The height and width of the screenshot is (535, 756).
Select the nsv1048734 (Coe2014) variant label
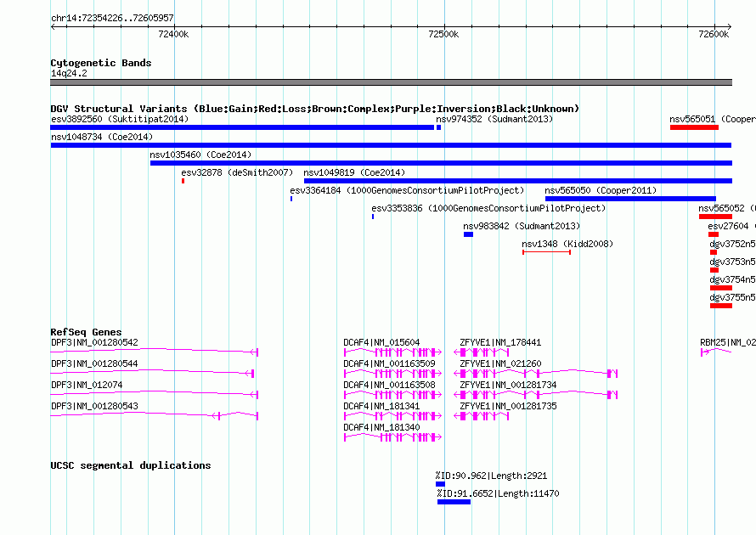(x=102, y=137)
